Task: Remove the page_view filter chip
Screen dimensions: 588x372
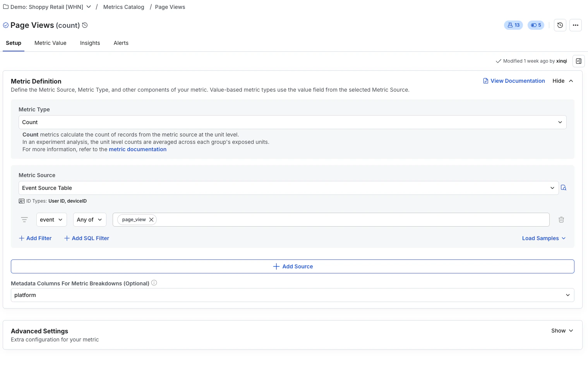Action: click(x=151, y=219)
